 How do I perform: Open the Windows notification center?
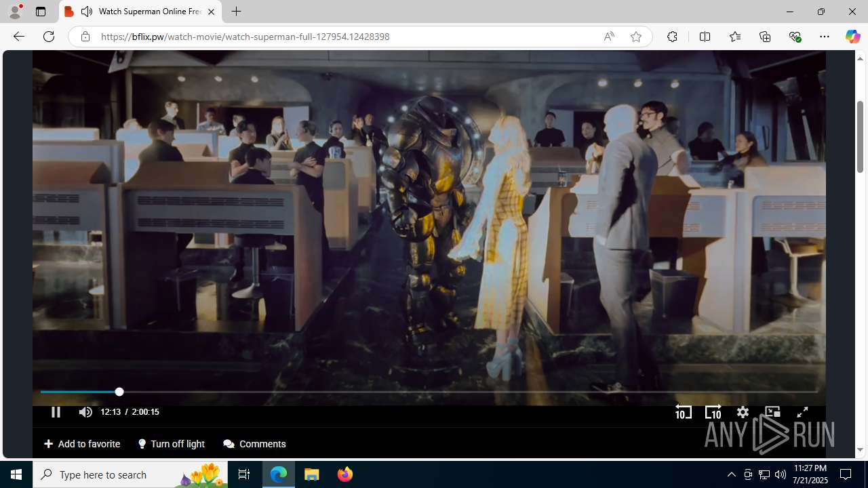[x=846, y=474]
